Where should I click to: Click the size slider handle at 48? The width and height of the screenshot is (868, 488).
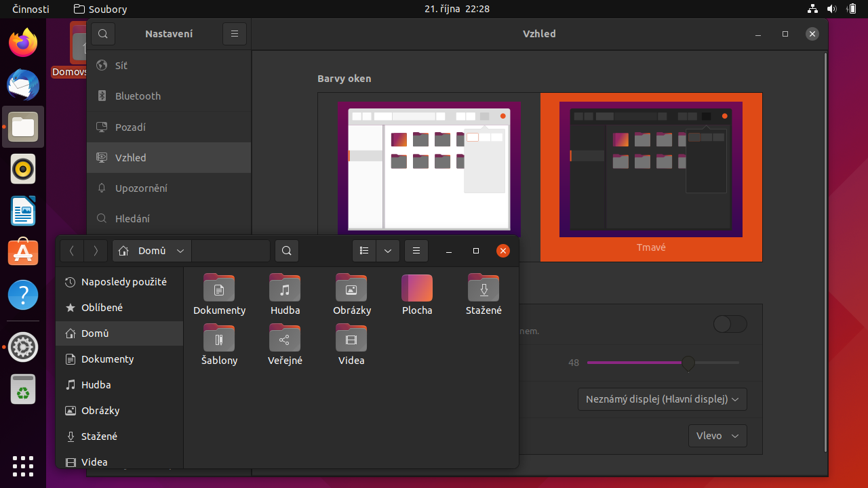[x=688, y=363]
